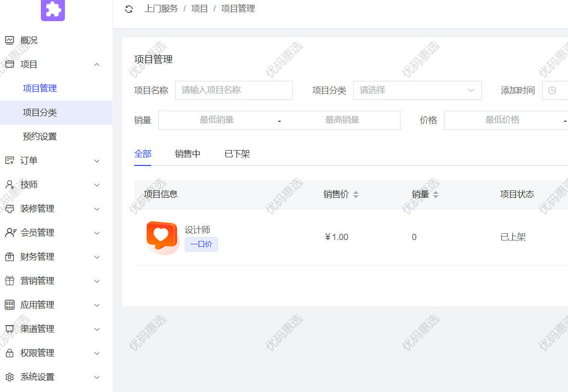
Task: Click the 财务管理 finance icon
Action: [x=10, y=257]
